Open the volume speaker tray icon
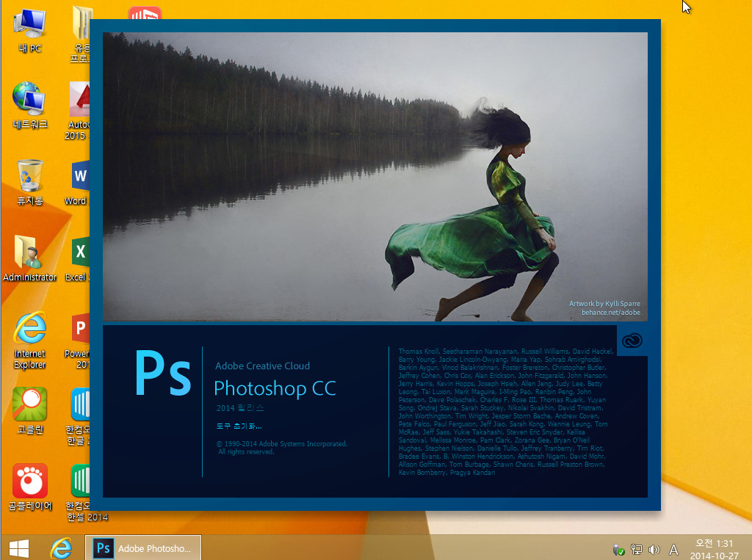 click(x=654, y=550)
